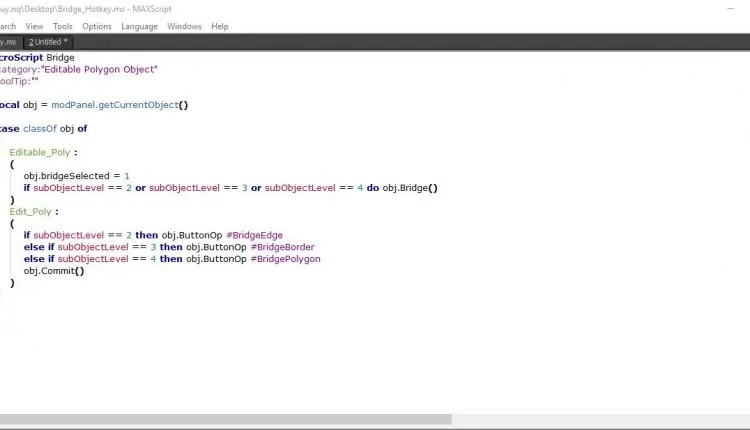Open the Windows menu
The image size is (750, 430).
[x=184, y=26]
